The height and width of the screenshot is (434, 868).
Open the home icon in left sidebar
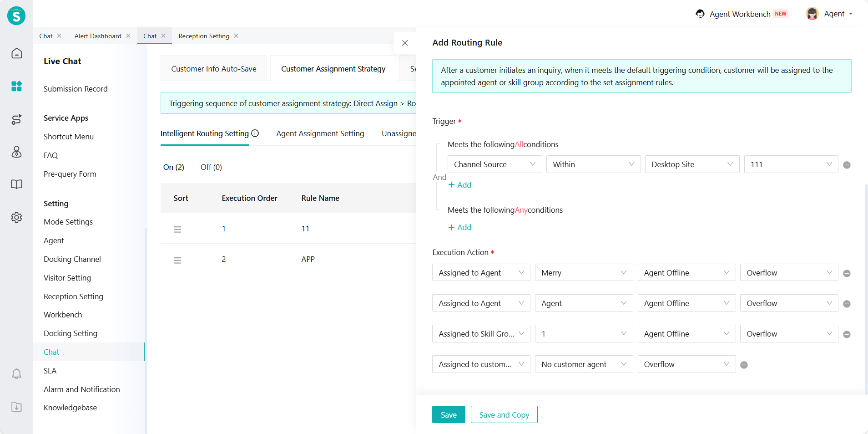pos(16,54)
